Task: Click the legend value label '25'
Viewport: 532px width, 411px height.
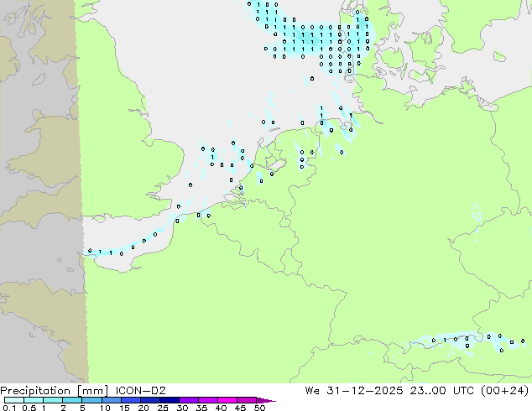Action: pyautogui.click(x=163, y=408)
